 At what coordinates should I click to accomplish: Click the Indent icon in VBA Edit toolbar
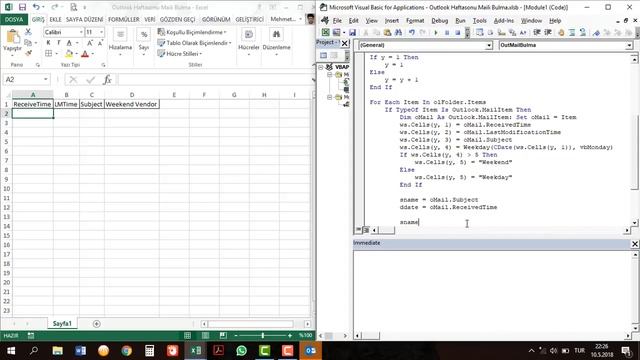[537, 32]
